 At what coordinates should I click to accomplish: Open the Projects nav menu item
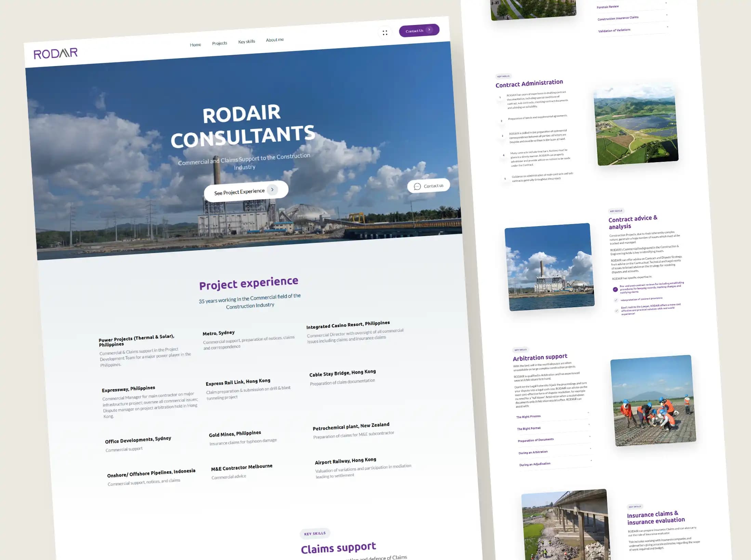[x=219, y=43]
